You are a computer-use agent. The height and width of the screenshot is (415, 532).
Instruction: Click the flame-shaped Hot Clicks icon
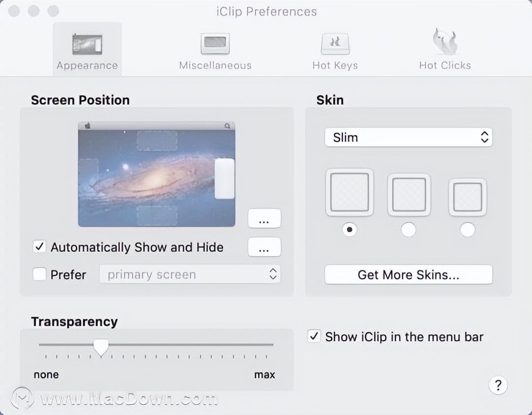(x=444, y=42)
